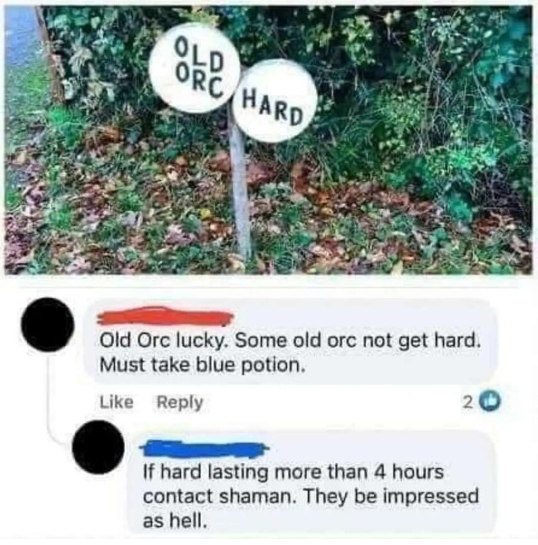
Task: Click the red-redacted commenter name
Action: coord(165,317)
